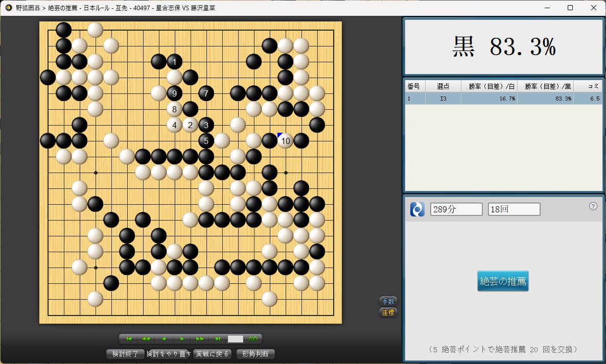The width and height of the screenshot is (606, 364).
Task: Click the 実戦に戻る button
Action: [212, 354]
